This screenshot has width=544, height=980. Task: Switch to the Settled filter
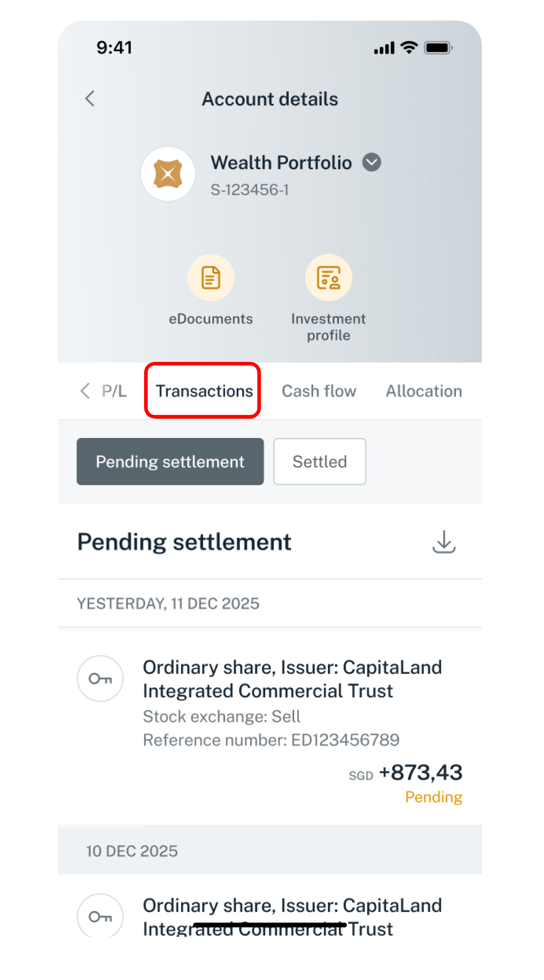(320, 462)
